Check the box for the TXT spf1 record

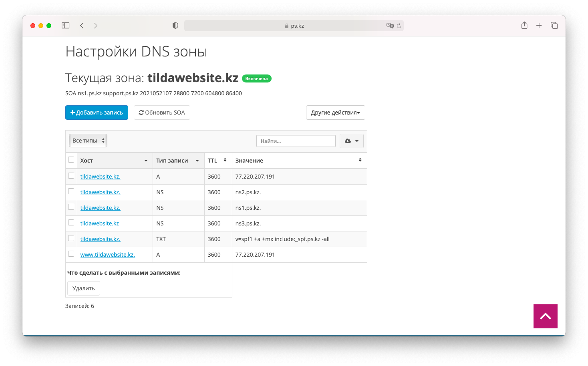tap(71, 238)
